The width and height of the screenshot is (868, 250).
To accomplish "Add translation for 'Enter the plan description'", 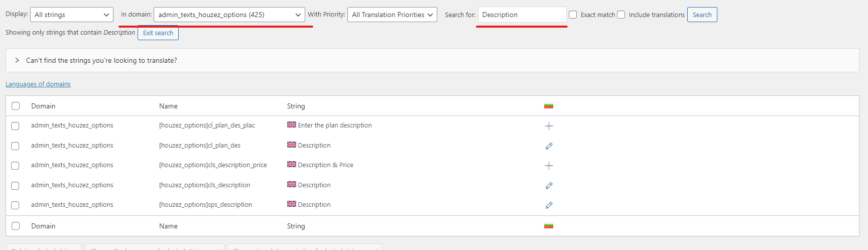I will 549,126.
